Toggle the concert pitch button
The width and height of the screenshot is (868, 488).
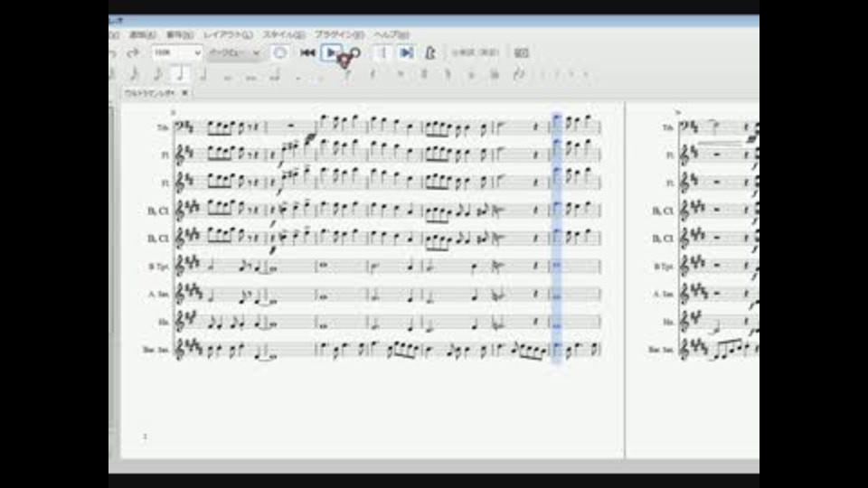[x=475, y=52]
